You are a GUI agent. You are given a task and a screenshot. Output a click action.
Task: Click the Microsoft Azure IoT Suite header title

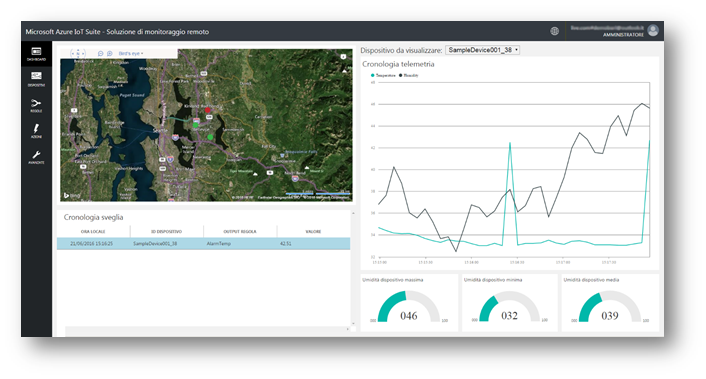tap(117, 32)
